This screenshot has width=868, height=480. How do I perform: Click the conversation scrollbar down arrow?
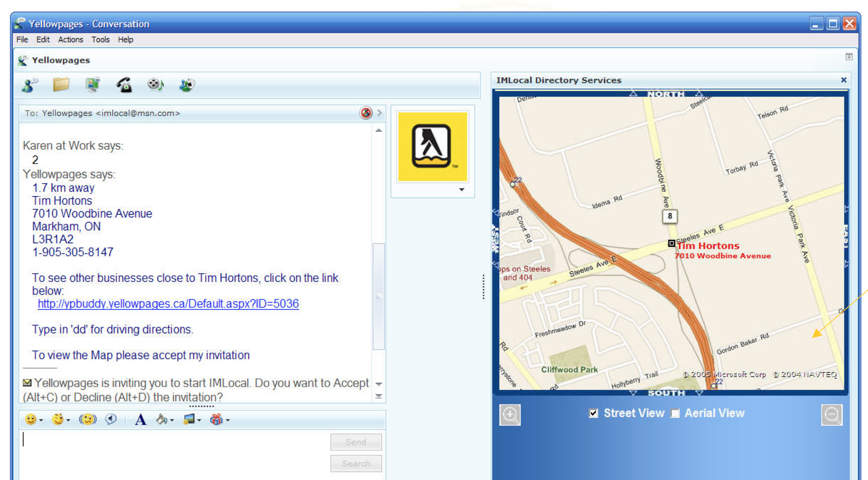tap(379, 384)
